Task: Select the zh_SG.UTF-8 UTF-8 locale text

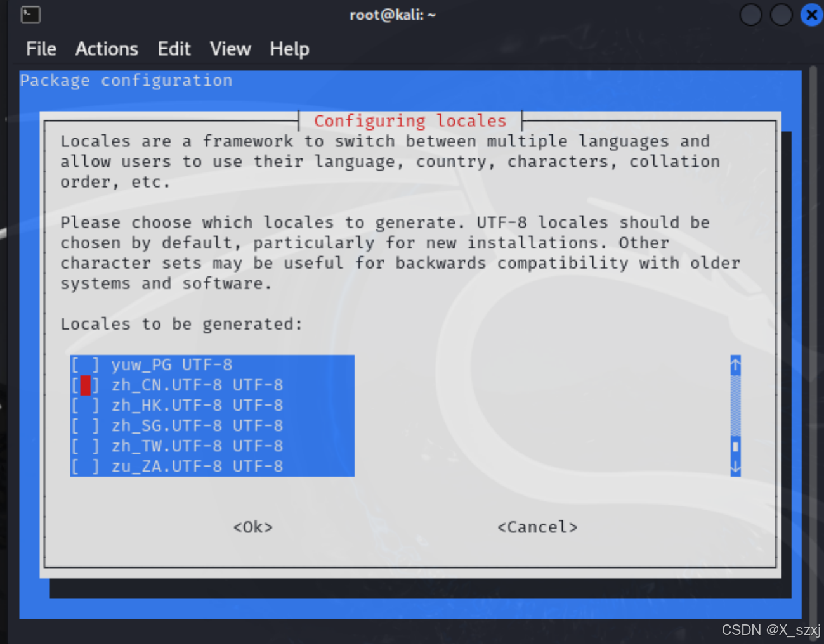Action: point(197,425)
